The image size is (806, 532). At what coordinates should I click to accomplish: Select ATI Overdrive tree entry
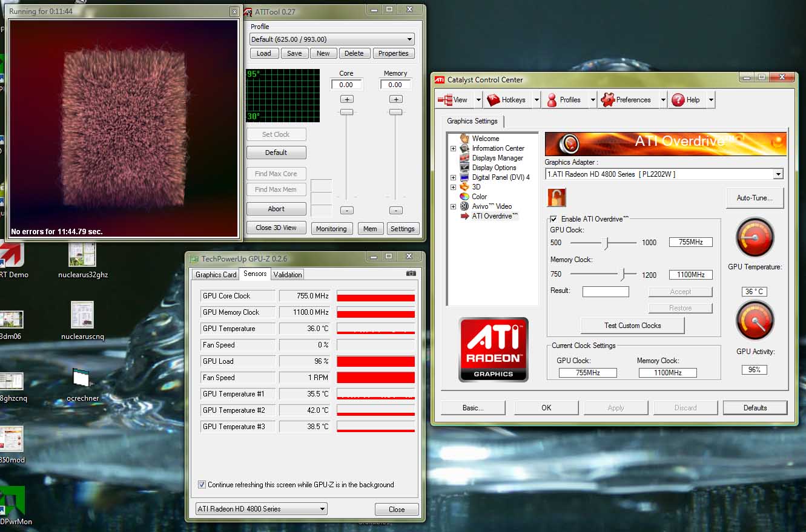click(x=495, y=216)
